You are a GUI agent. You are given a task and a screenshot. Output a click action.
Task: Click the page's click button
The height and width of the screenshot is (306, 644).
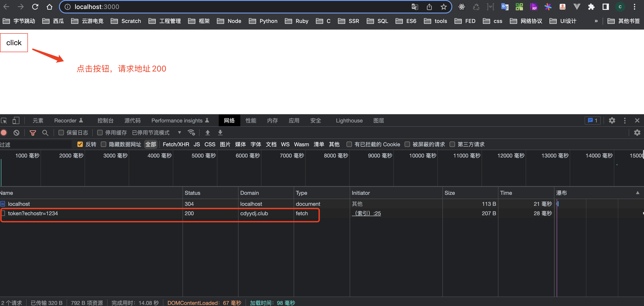(14, 43)
